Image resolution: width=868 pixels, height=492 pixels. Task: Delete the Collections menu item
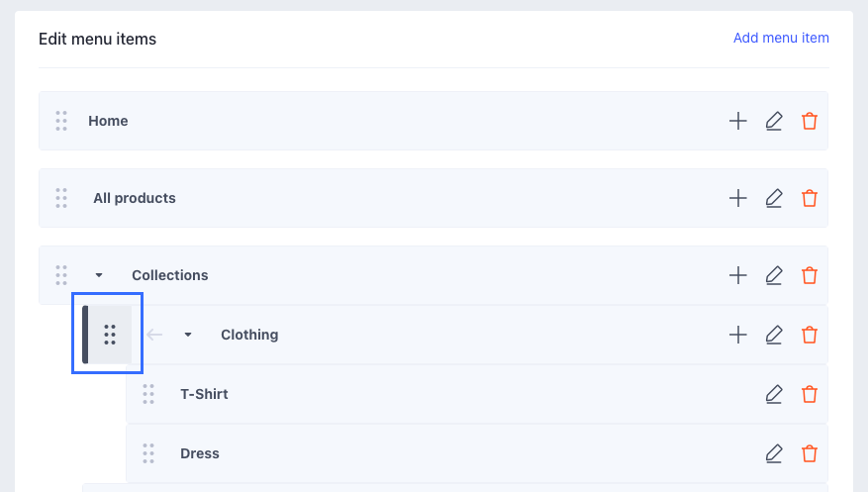pyautogui.click(x=810, y=275)
